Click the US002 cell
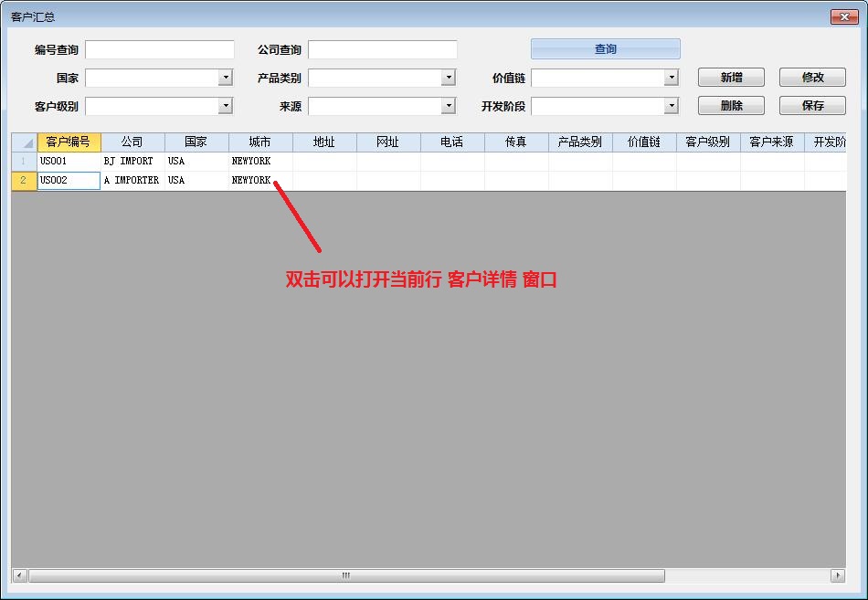This screenshot has width=868, height=600. pyautogui.click(x=69, y=181)
